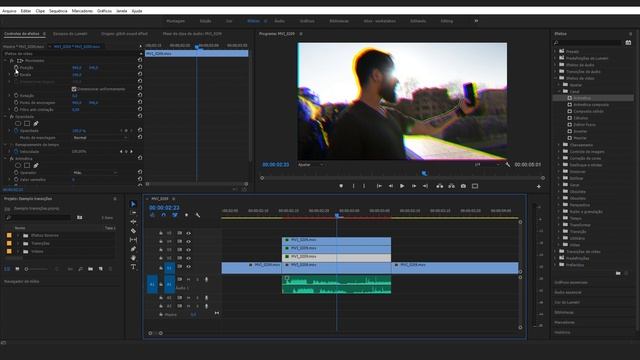Screen dimensions: 640x360
Task: Switch to the Escopos do Lumetri tab
Action: pos(70,34)
